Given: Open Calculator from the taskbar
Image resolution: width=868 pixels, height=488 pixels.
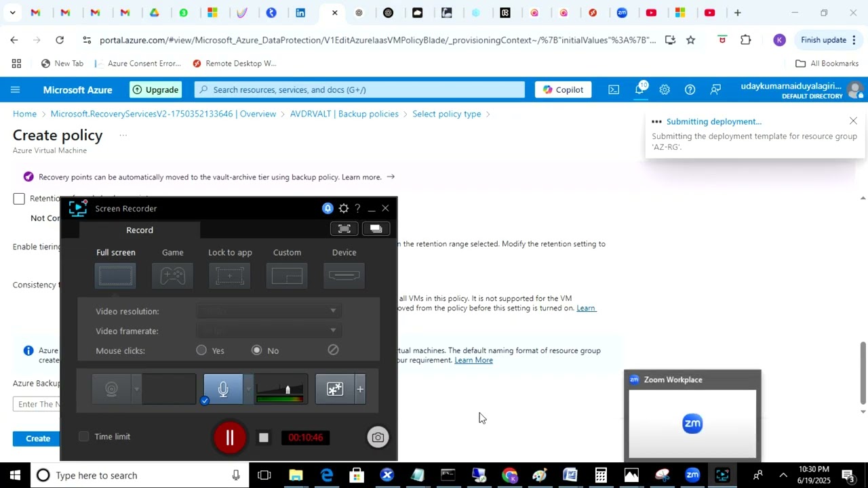Looking at the screenshot, I should click(x=601, y=475).
